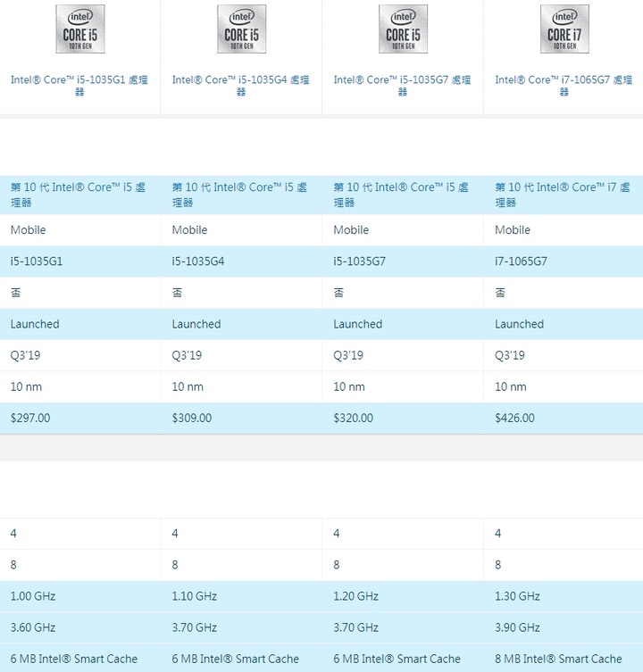Click the 3.60 GHz turbo frequency value

[33, 627]
